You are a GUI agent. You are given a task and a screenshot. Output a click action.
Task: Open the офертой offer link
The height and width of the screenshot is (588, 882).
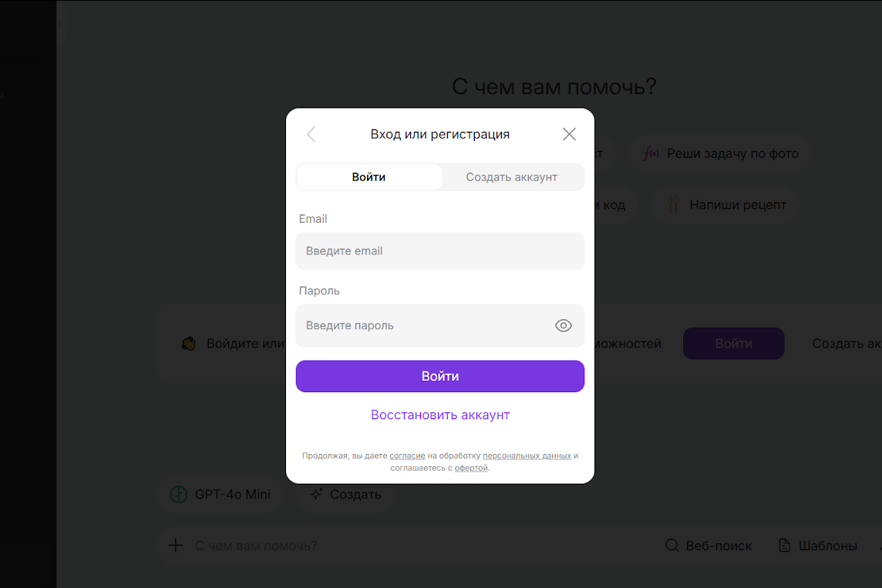(x=471, y=468)
